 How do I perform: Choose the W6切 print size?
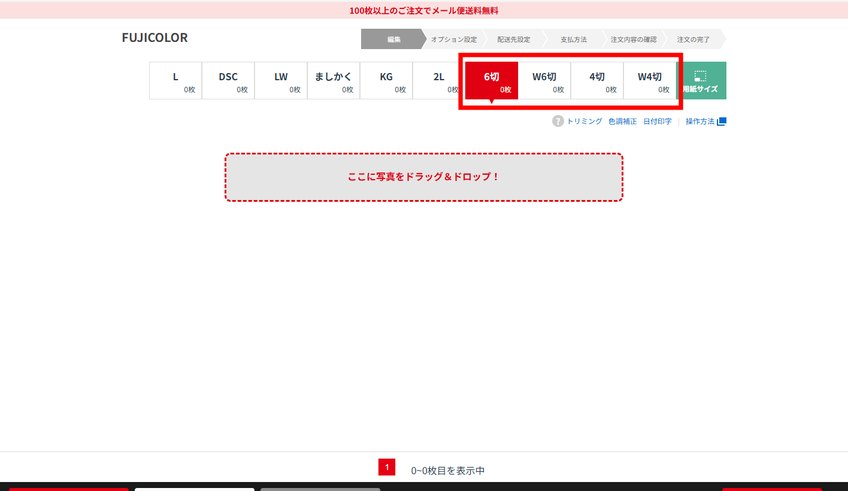click(x=544, y=81)
